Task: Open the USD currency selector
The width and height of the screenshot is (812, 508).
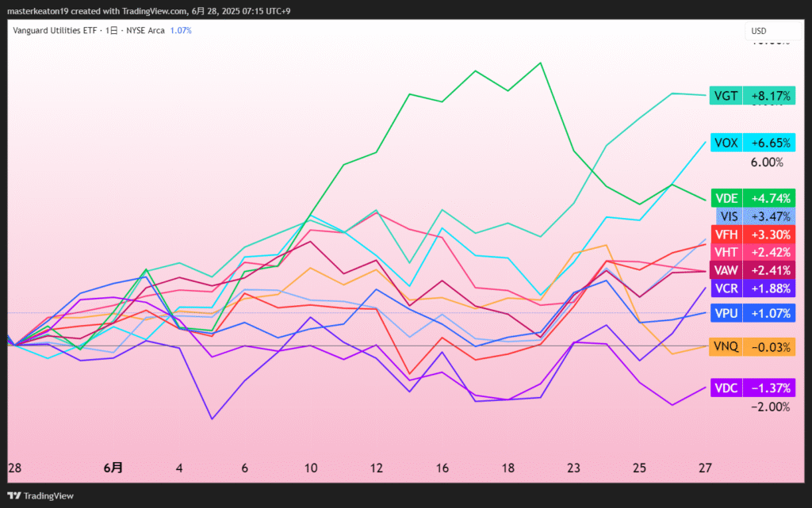Action: click(x=772, y=31)
